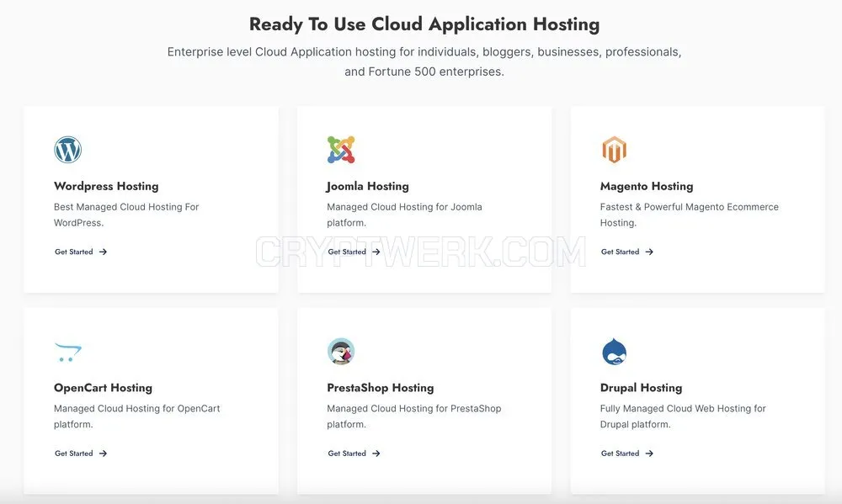
Task: Click the Joomla Hosting heading
Action: tap(368, 186)
